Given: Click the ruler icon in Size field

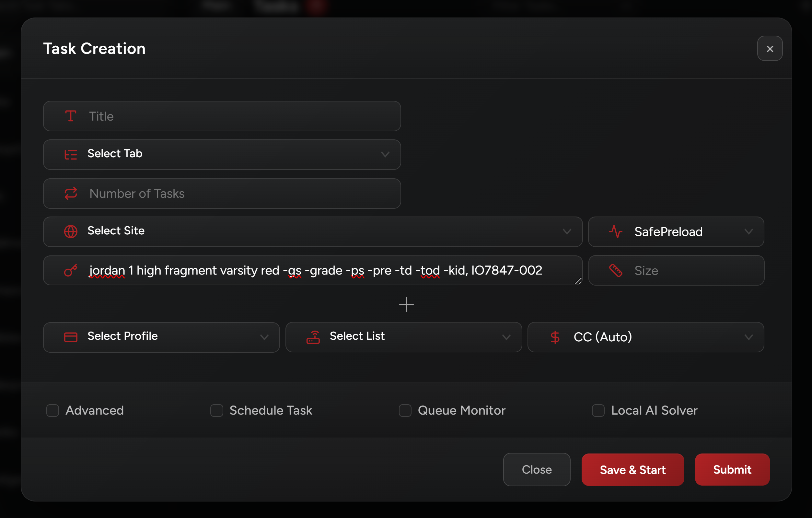Looking at the screenshot, I should (x=616, y=270).
